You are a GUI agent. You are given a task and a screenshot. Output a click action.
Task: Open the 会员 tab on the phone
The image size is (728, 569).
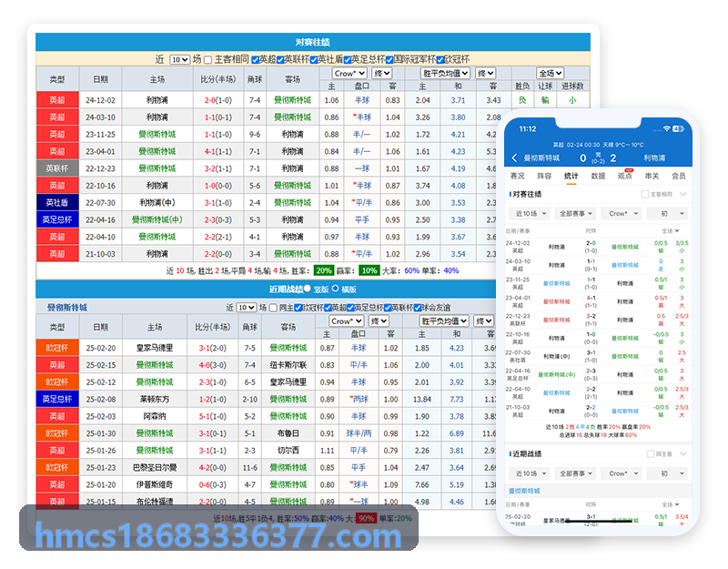[679, 176]
